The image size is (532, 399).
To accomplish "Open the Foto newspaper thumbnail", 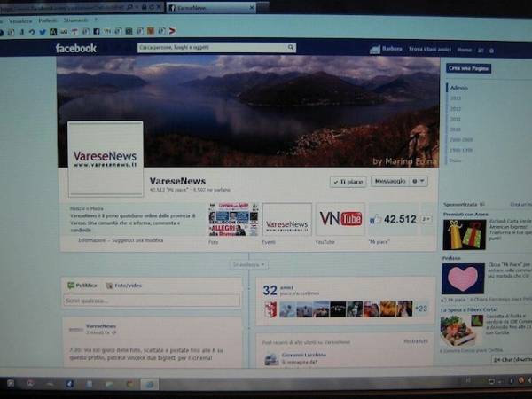I will [233, 219].
